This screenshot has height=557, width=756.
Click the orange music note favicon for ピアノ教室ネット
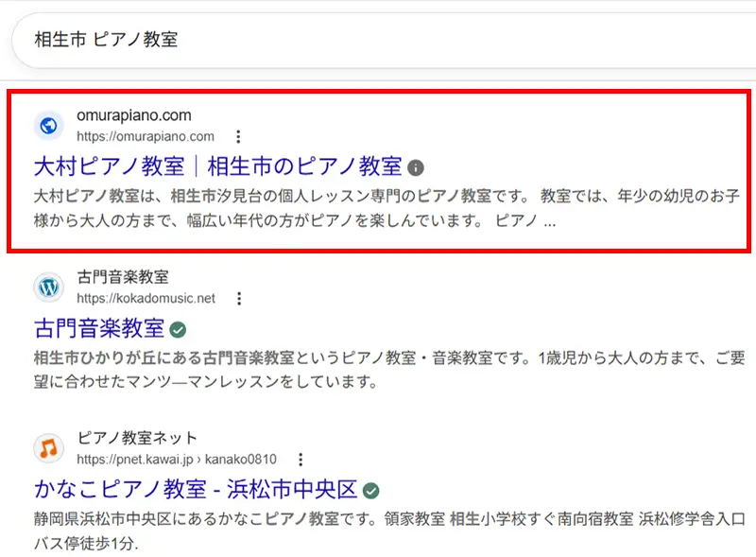click(49, 448)
